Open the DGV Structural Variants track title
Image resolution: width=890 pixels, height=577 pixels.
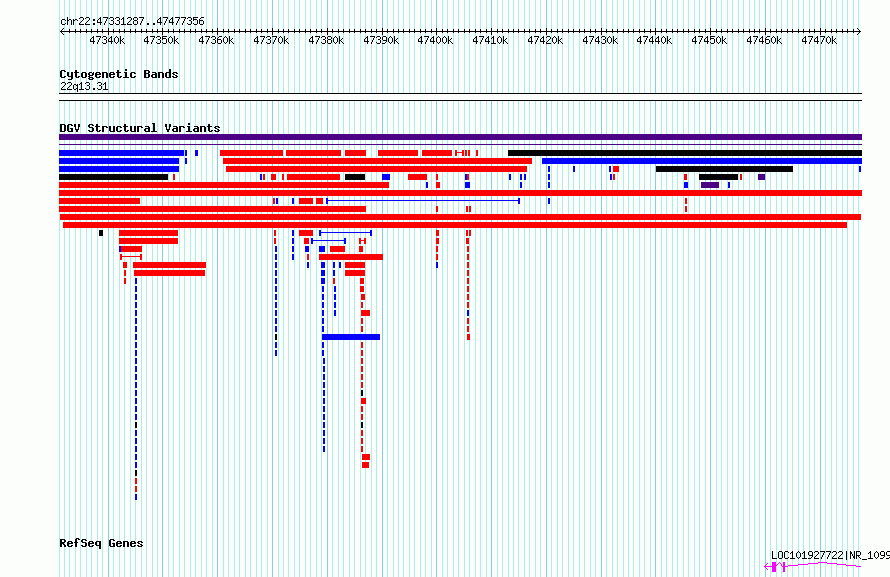pyautogui.click(x=140, y=128)
